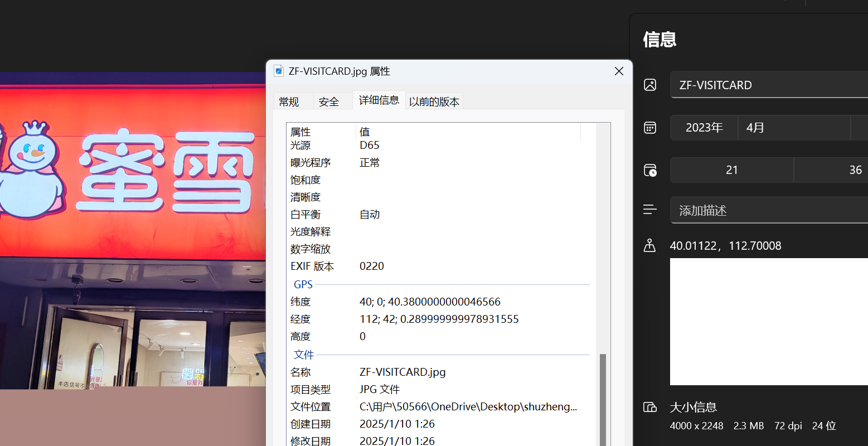Click the 24 位 bit depth text
The image size is (868, 446).
824,426
